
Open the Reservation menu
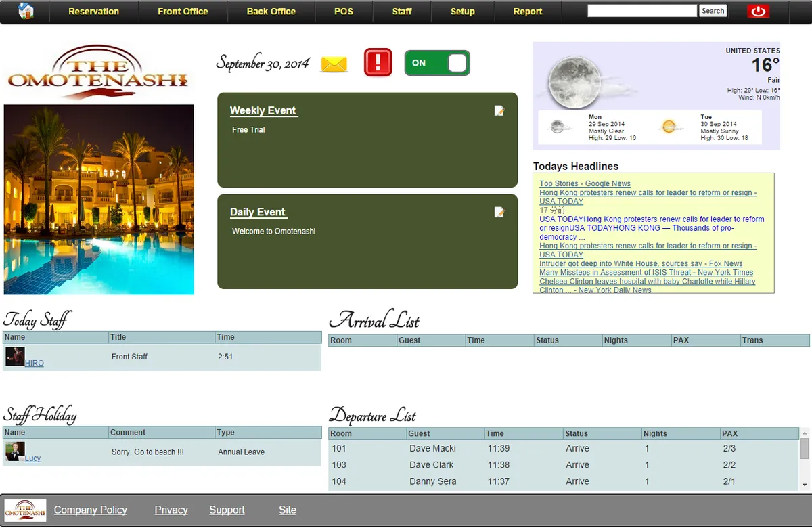(93, 12)
